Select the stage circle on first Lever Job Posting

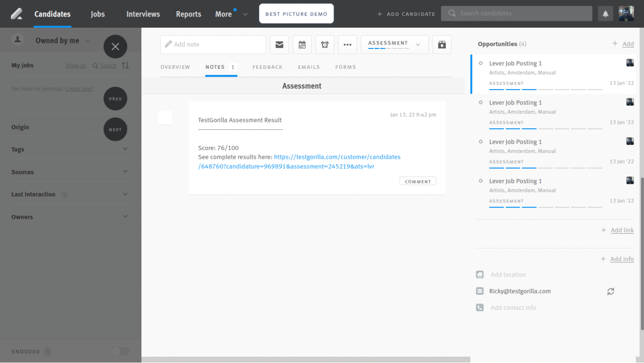point(480,63)
